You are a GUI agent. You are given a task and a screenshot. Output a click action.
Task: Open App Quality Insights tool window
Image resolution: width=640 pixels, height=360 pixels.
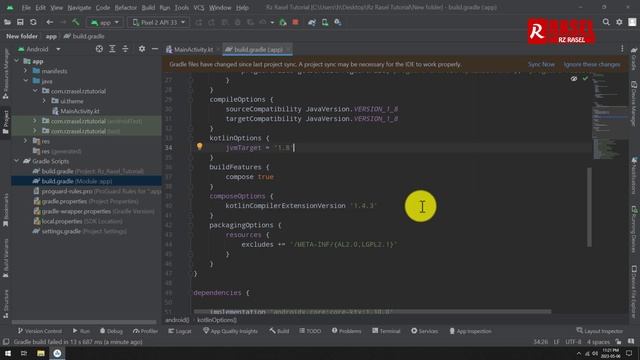pos(230,331)
